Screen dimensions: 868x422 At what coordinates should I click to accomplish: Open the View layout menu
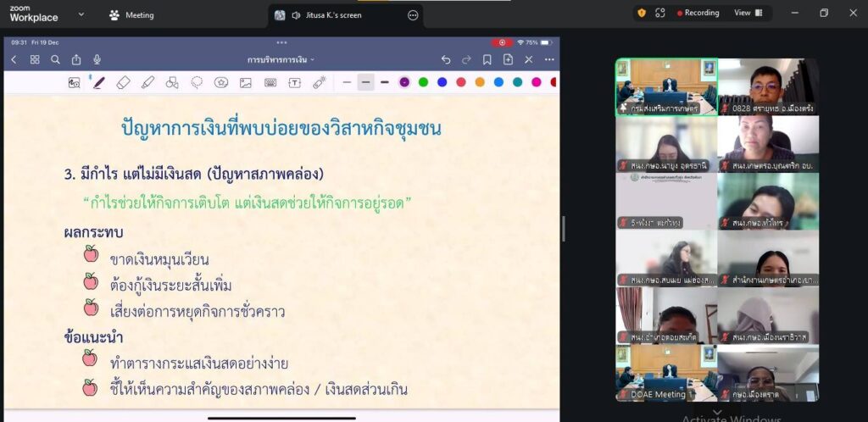point(748,13)
